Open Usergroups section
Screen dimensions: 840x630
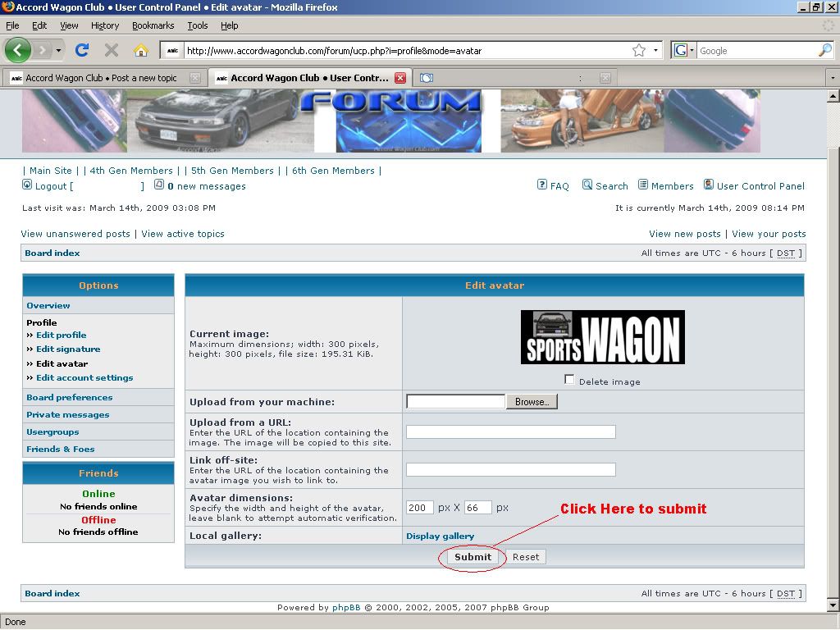(x=52, y=431)
